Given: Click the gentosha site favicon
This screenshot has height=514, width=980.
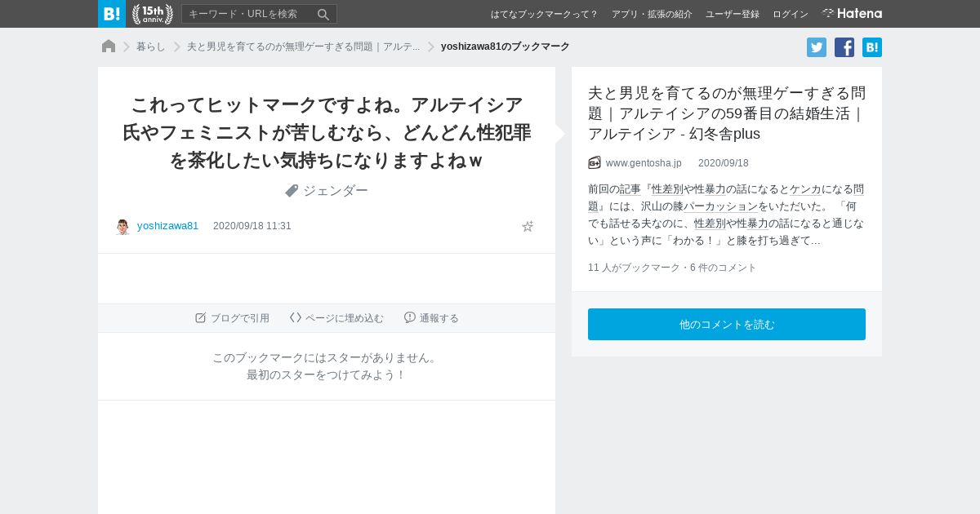Looking at the screenshot, I should click(595, 162).
